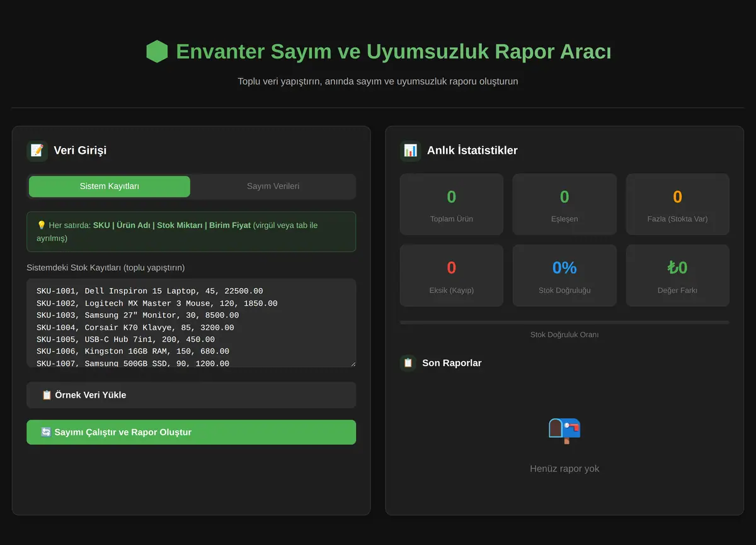Click the SKU-1003 Samsung 27" Monitor line

138,315
